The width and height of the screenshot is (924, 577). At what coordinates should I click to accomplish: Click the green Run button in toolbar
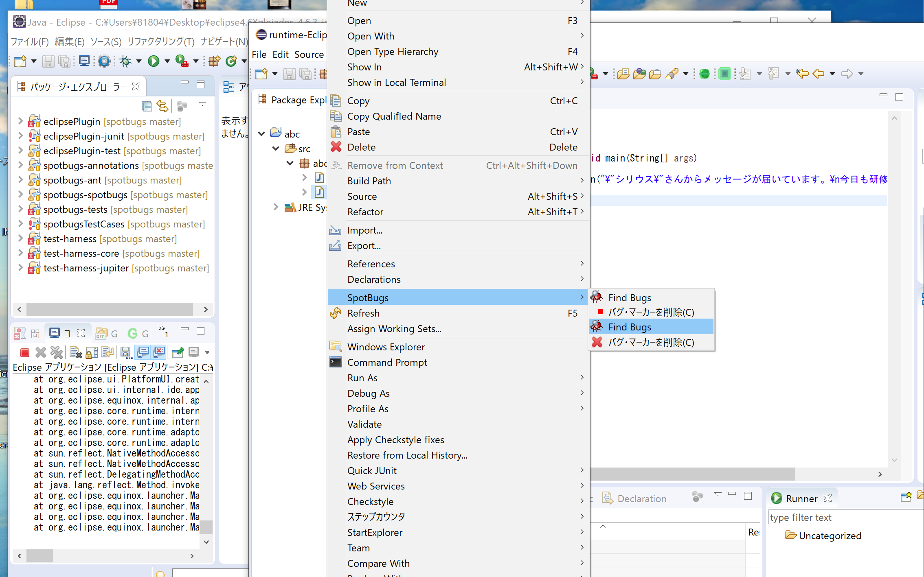point(153,61)
